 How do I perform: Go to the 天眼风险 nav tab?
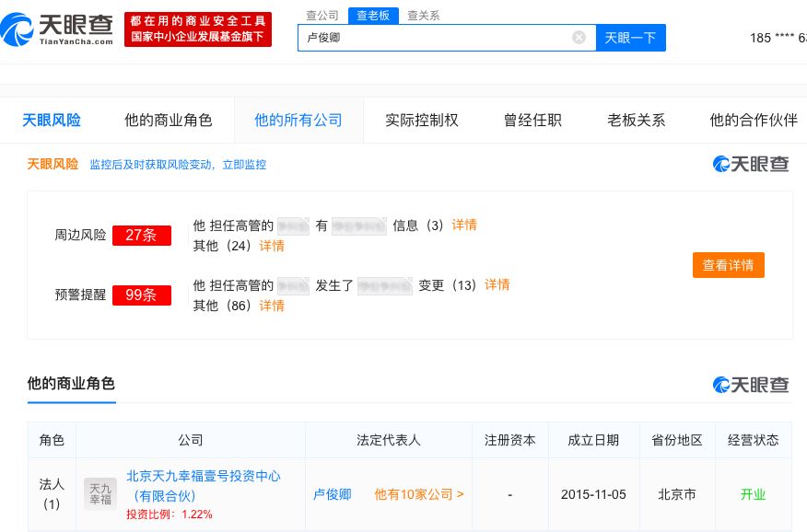click(x=52, y=121)
